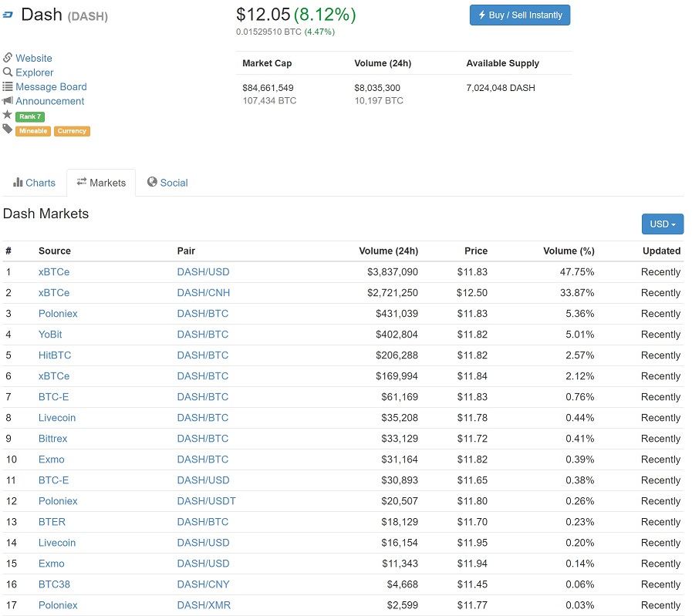Click the Currency tag

point(72,131)
